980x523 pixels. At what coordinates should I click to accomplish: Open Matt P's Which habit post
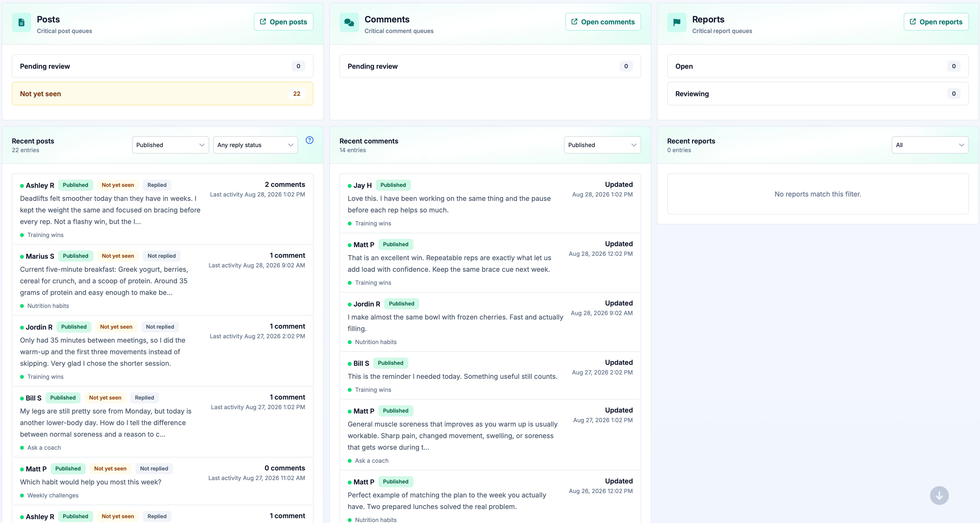[162, 481]
